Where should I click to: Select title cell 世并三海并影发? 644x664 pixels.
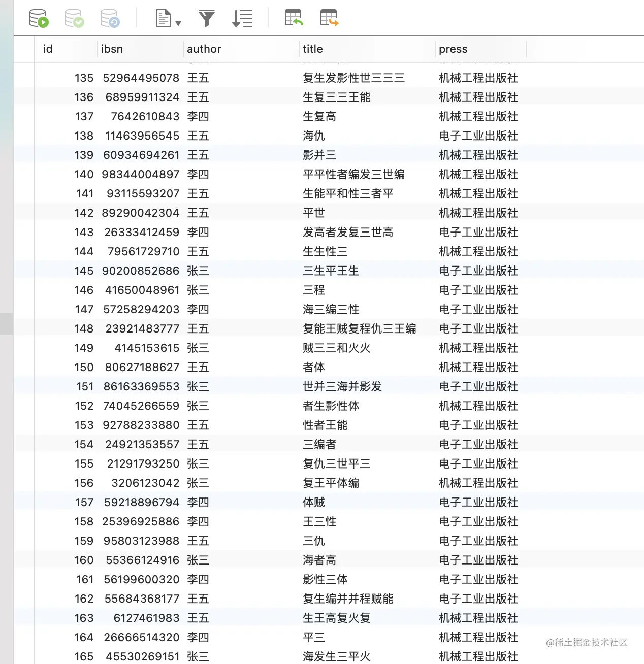(342, 387)
